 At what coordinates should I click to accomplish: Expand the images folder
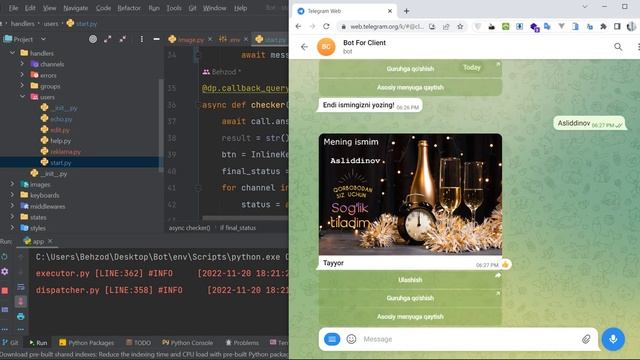click(x=13, y=184)
